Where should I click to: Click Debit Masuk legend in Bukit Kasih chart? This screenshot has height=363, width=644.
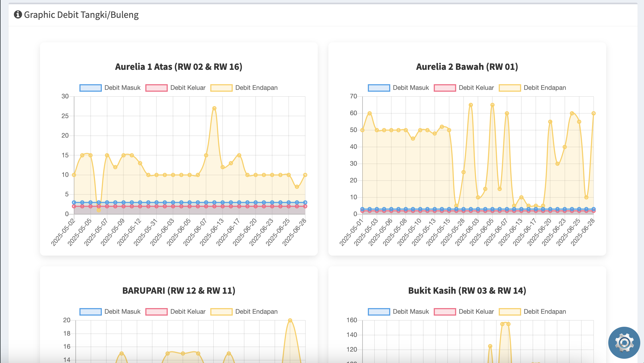(x=398, y=312)
